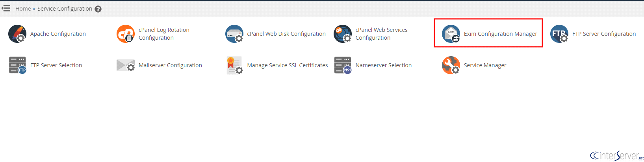Click the cPanel Web Services Configuration text
The width and height of the screenshot is (644, 162).
pos(381,34)
